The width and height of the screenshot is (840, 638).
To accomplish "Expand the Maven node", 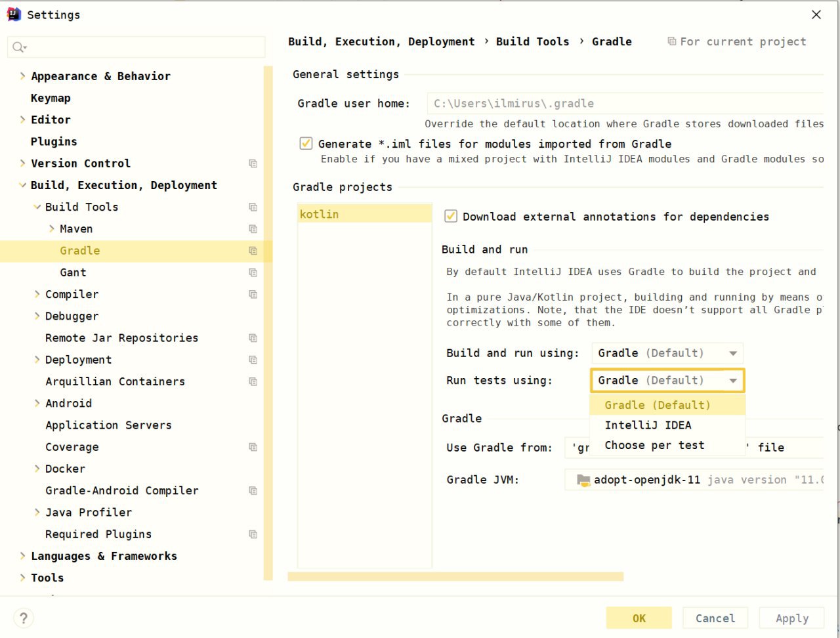I will (x=52, y=228).
